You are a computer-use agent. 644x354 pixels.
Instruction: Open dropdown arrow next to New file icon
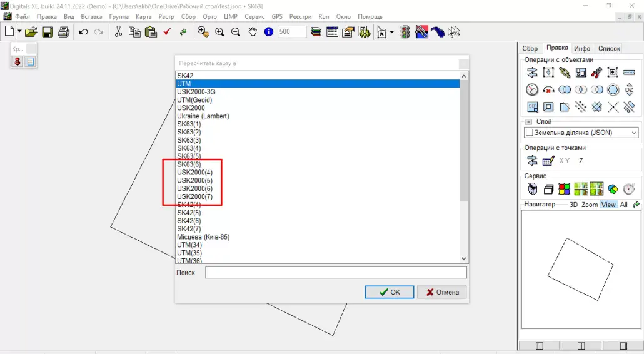(19, 32)
